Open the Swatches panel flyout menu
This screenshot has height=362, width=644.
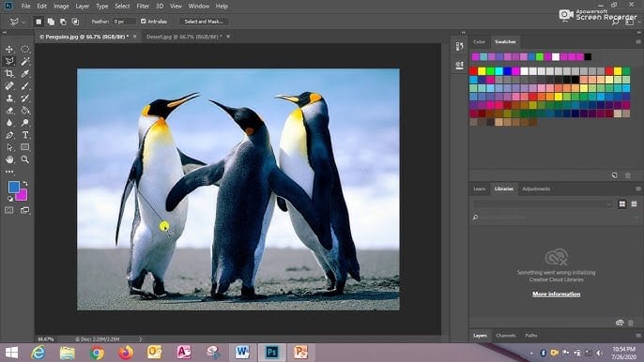637,42
